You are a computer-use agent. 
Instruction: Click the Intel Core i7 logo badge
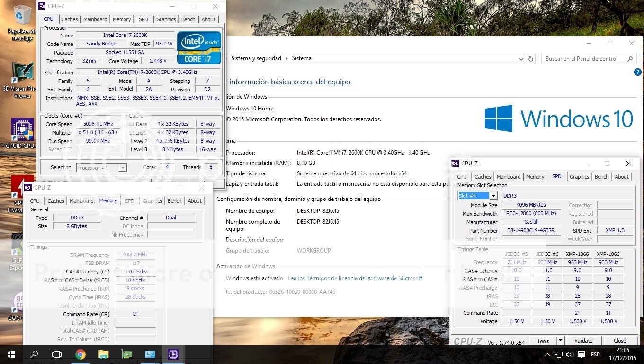pyautogui.click(x=199, y=48)
